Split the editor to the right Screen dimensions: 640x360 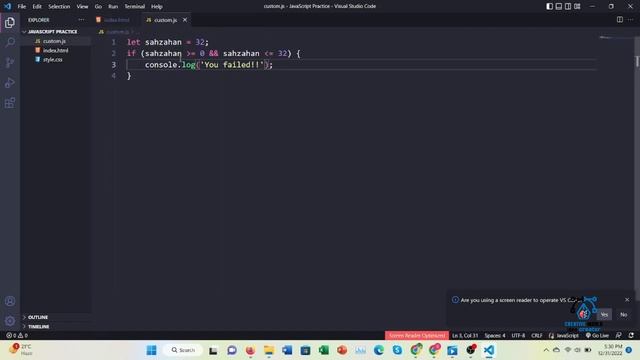620,20
